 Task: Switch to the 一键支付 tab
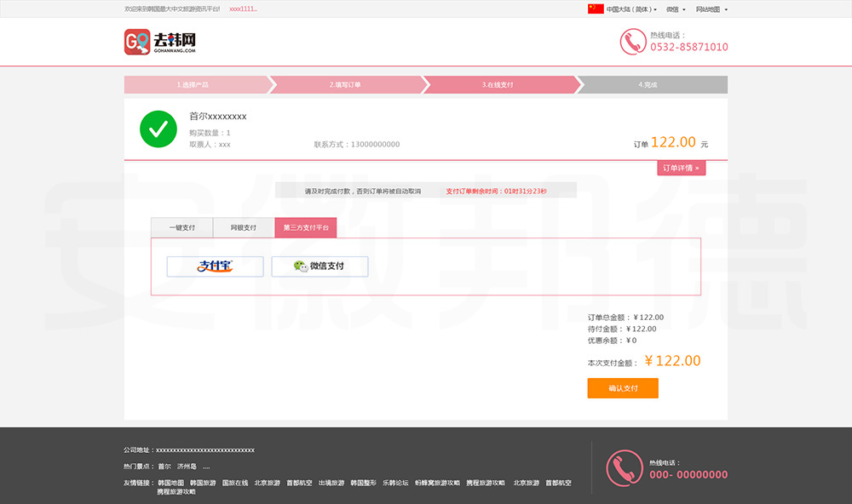point(181,228)
